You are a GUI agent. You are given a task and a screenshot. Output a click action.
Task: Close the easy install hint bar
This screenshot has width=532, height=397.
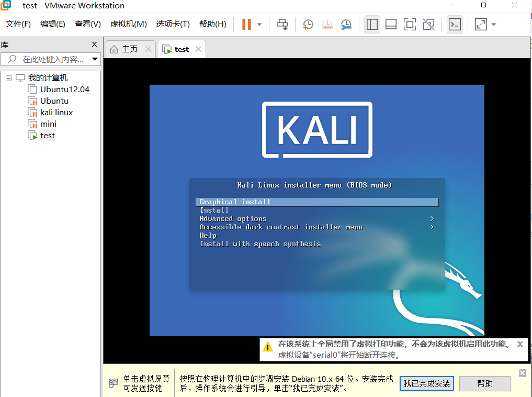(523, 373)
